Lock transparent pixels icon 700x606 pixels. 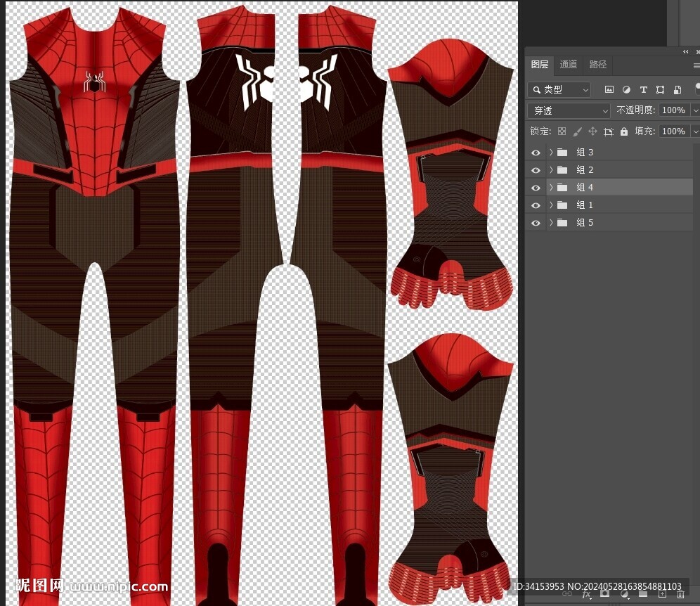pyautogui.click(x=562, y=131)
